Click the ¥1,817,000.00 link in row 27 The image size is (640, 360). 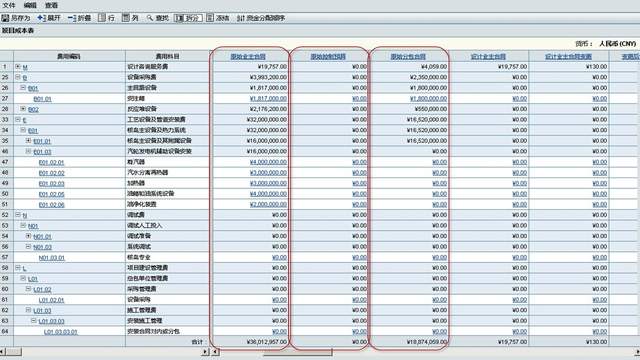click(268, 98)
